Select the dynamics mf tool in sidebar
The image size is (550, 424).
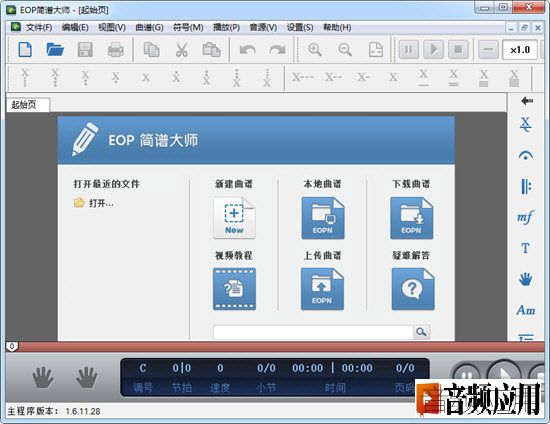[x=525, y=217]
